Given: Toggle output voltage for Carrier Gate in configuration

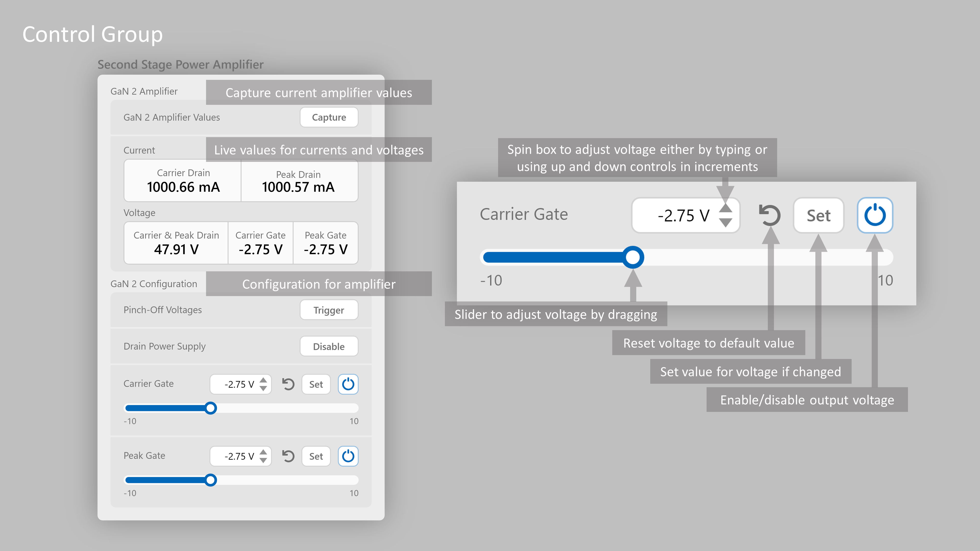Looking at the screenshot, I should [348, 384].
